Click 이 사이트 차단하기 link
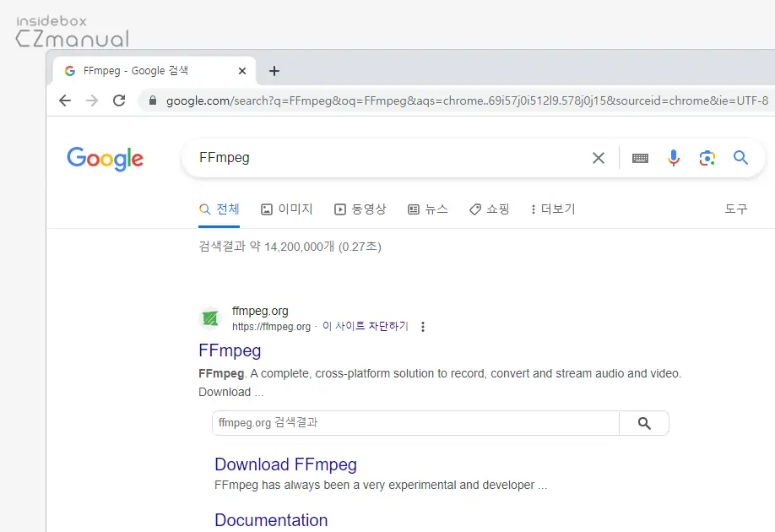Image resolution: width=775 pixels, height=532 pixels. point(366,326)
